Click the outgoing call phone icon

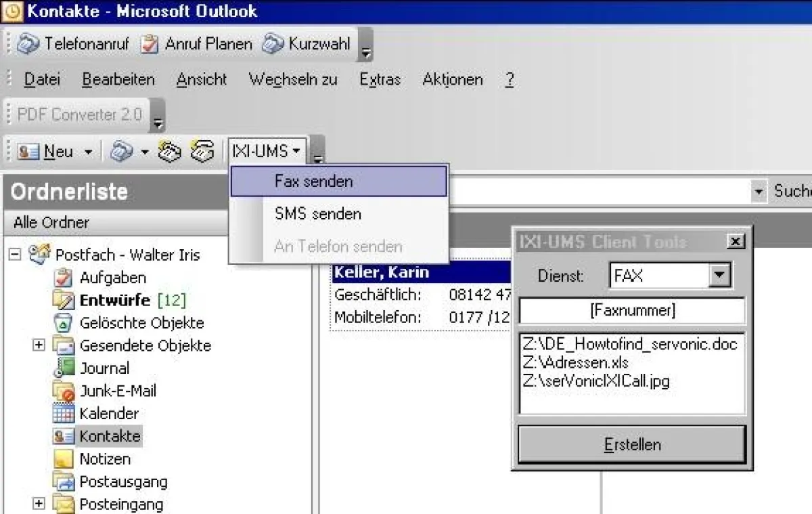point(201,150)
